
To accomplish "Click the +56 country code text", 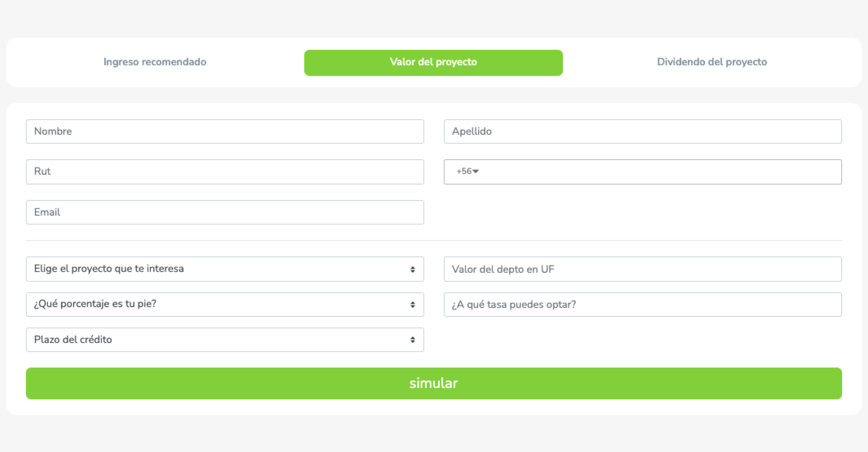I will click(464, 171).
